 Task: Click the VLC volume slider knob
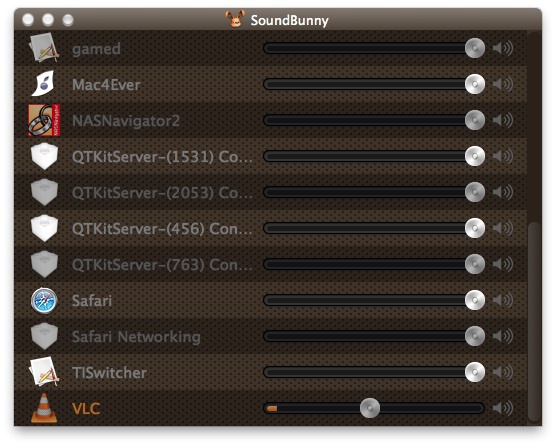[370, 408]
